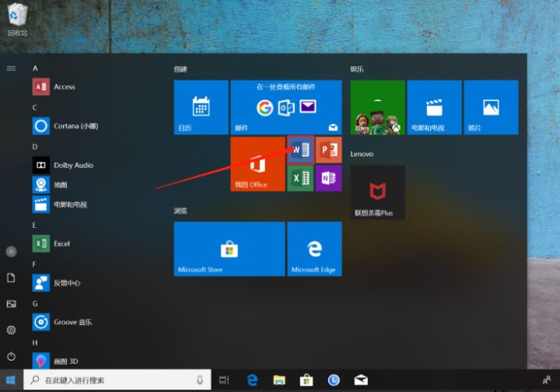
Task: Expand the Start menu hamburger button
Action: click(x=11, y=68)
